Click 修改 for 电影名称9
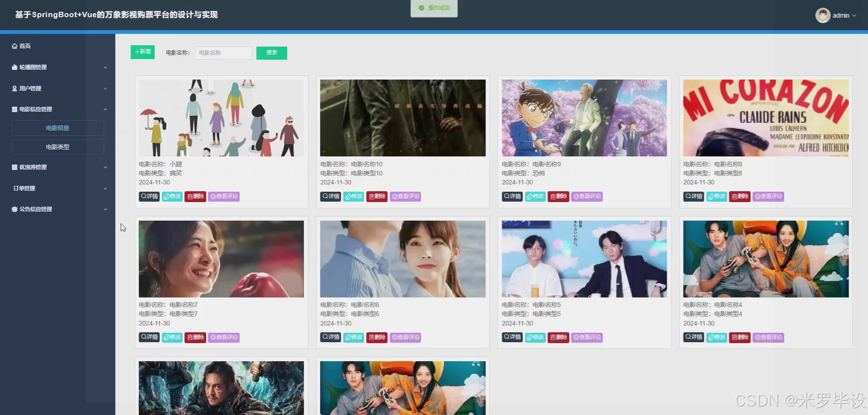This screenshot has height=415, width=868. tap(535, 196)
